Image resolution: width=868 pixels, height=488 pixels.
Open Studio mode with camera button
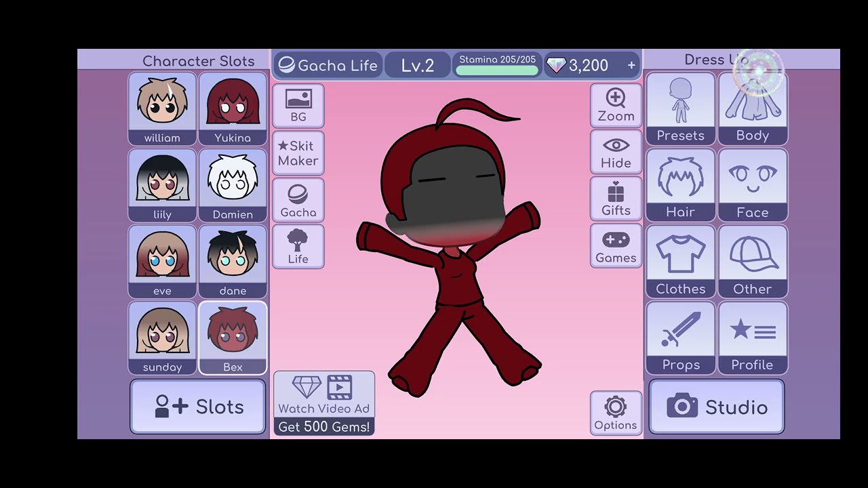[717, 407]
